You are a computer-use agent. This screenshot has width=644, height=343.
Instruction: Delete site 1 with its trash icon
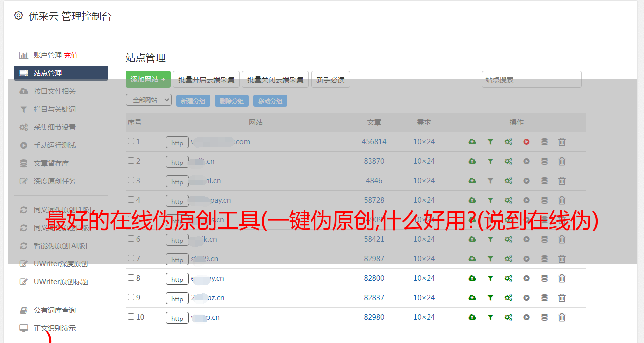[562, 142]
